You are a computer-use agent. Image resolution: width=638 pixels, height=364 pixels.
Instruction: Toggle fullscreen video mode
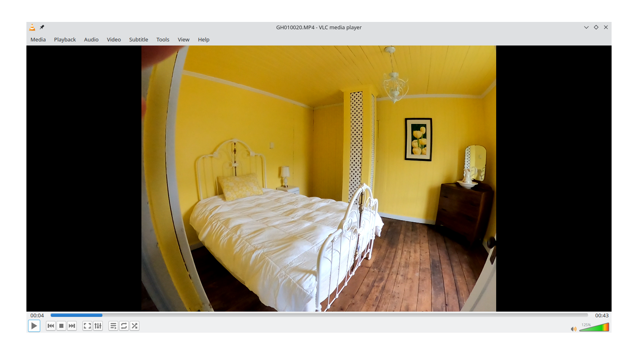point(87,326)
